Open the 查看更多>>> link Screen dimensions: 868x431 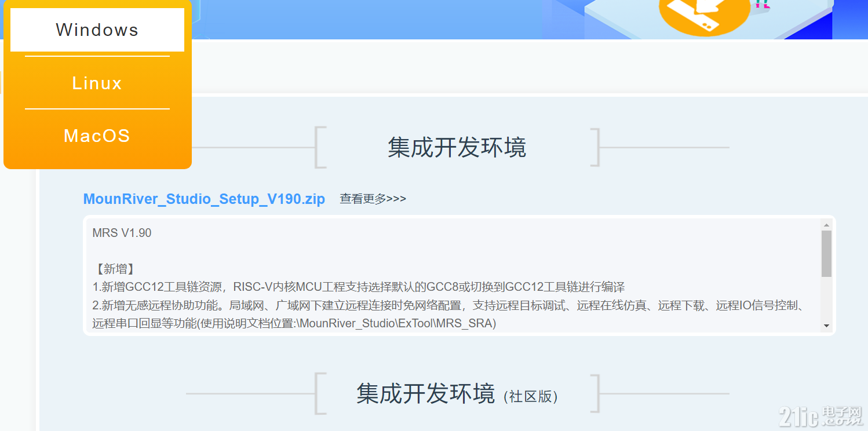(x=373, y=199)
